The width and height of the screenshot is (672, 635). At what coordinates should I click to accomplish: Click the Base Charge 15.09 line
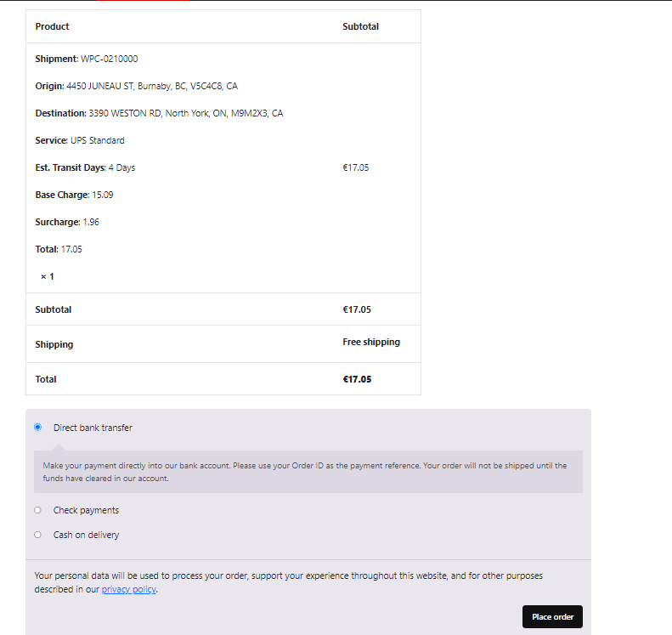[x=75, y=195]
